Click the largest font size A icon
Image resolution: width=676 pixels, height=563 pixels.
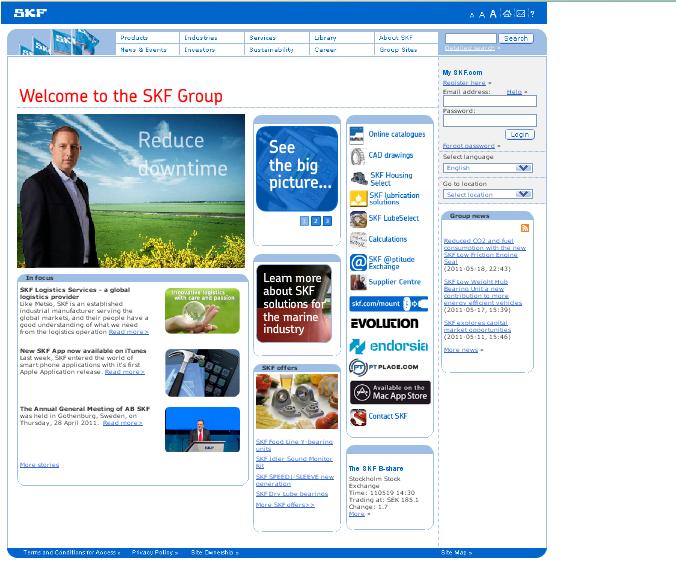pos(493,14)
